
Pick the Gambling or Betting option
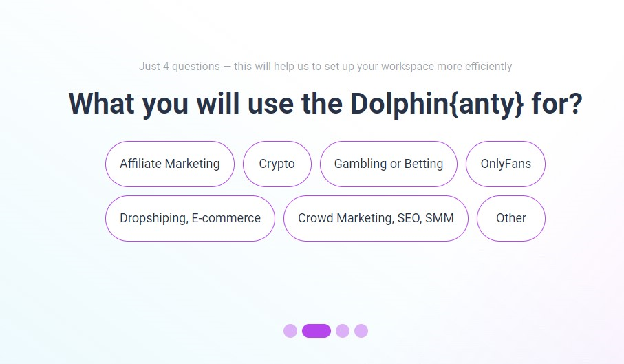(x=388, y=164)
